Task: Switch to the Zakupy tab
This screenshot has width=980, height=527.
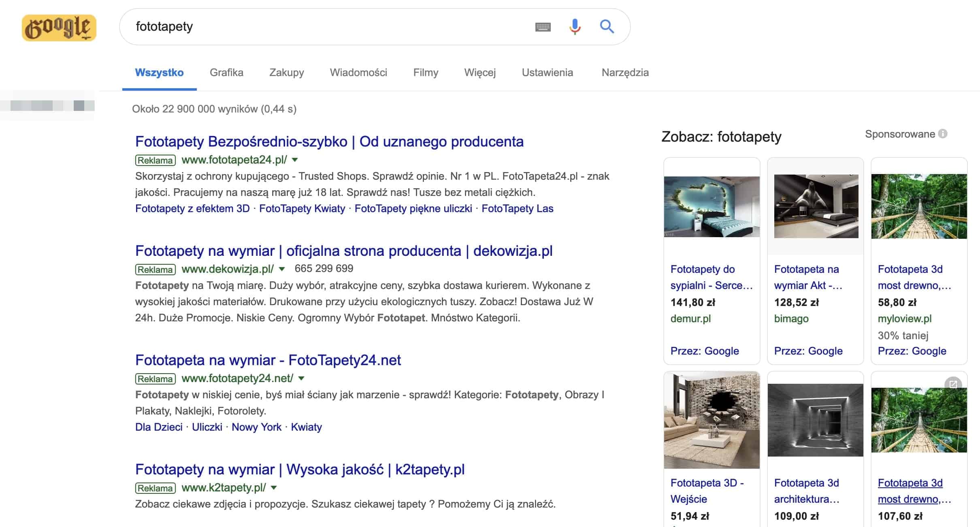Action: (x=286, y=72)
